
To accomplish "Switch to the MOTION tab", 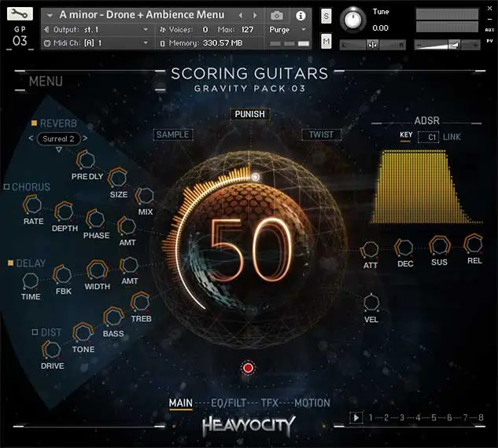I will tap(312, 403).
